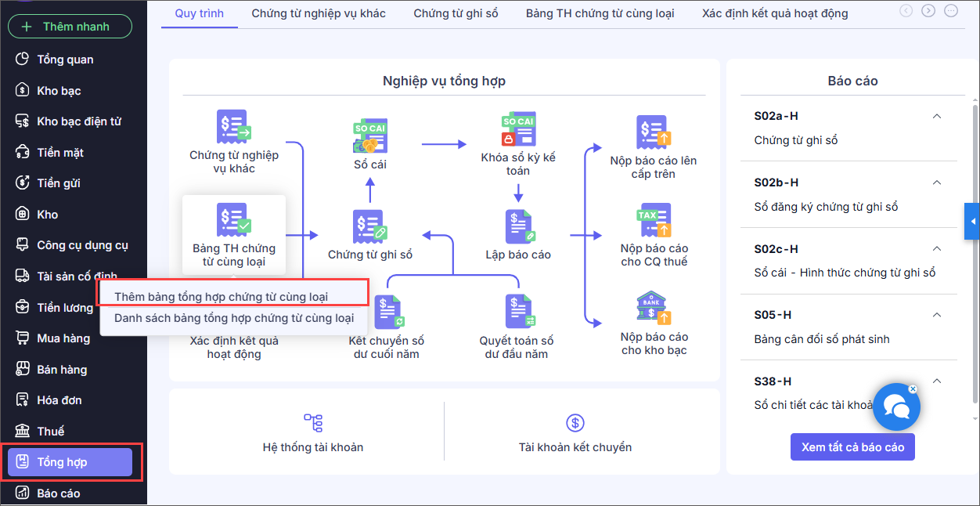Screen dimensions: 980x506
Task: Click the Nộp báo cáo cho kho bạc icon
Action: pyautogui.click(x=653, y=308)
